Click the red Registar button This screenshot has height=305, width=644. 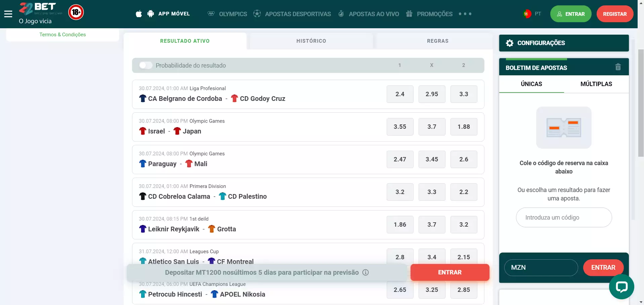614,14
